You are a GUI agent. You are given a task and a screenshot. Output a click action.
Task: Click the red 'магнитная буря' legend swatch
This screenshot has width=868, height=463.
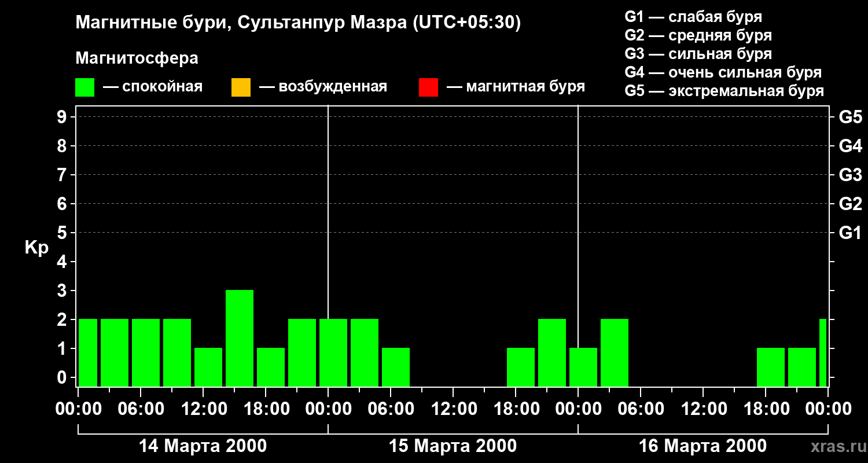pos(428,87)
